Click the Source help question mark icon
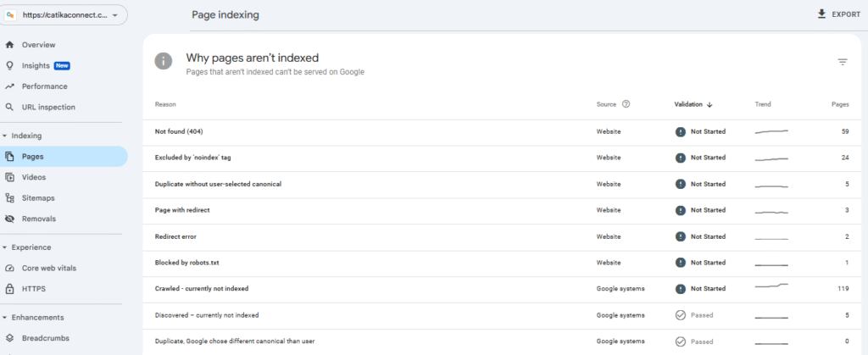 (626, 104)
